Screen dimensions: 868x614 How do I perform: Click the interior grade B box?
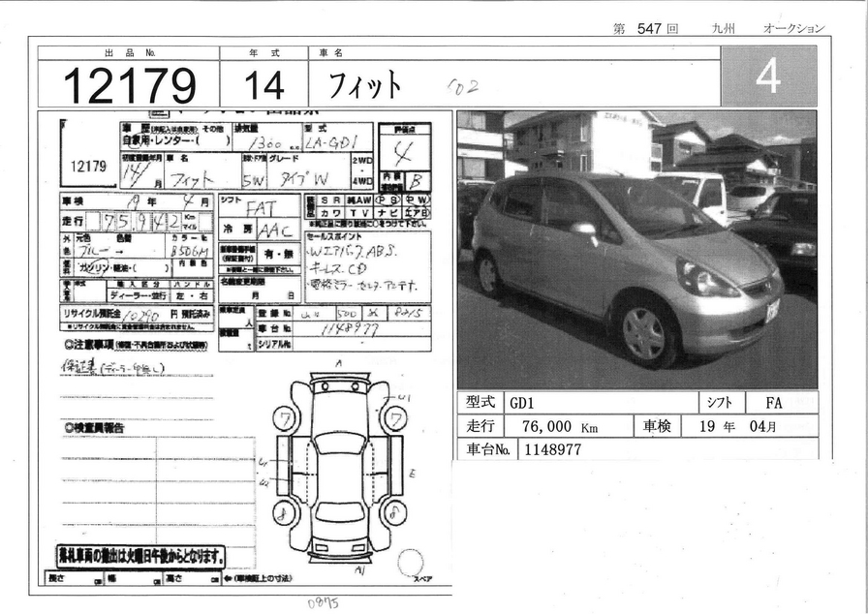click(417, 182)
